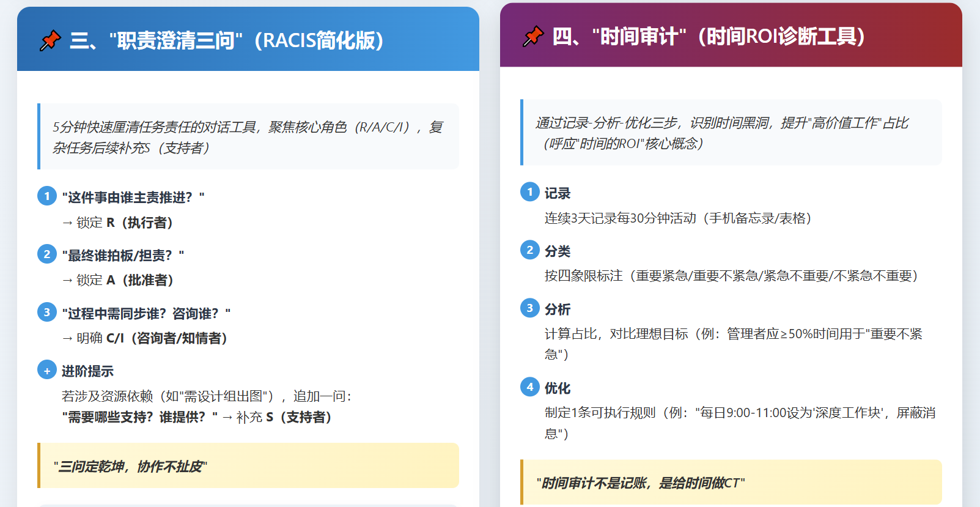980x507 pixels.
Task: Click the plus badge beside "进阶提示"
Action: point(47,370)
